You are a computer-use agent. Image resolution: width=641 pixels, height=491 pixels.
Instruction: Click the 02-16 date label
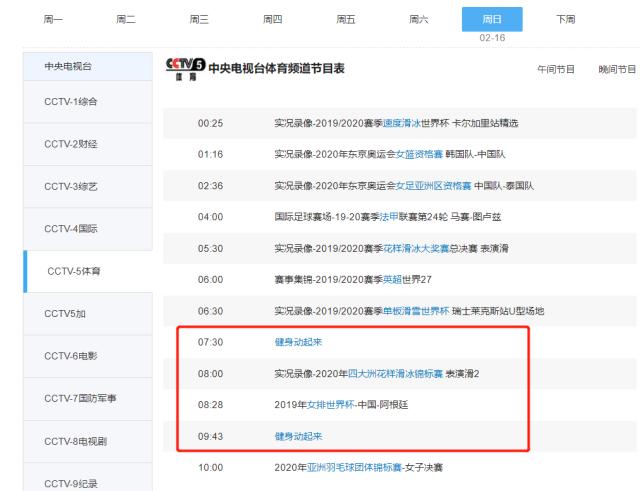pyautogui.click(x=492, y=38)
